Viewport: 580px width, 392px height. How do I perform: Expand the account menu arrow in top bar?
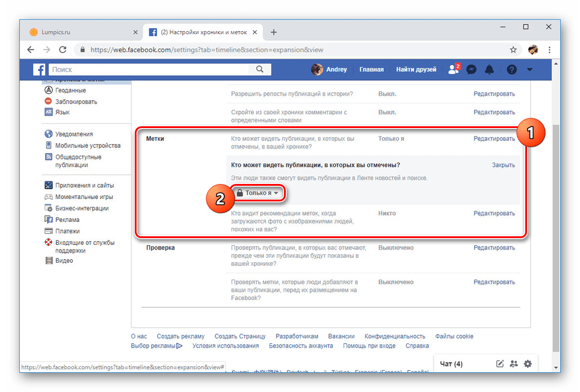(529, 69)
